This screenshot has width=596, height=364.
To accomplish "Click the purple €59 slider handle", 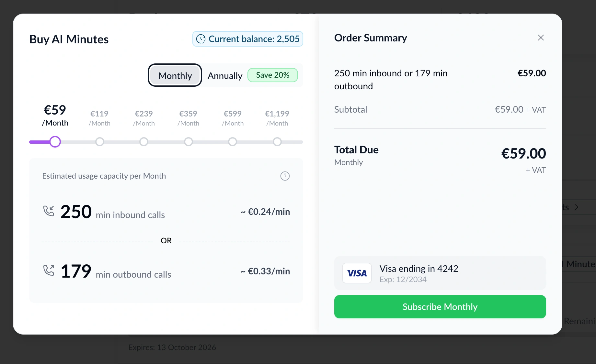I will click(55, 142).
